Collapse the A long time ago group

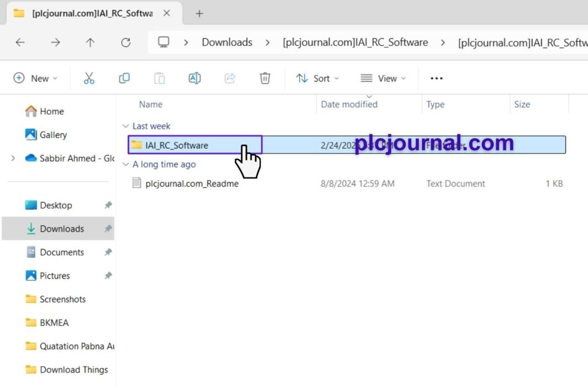[126, 164]
